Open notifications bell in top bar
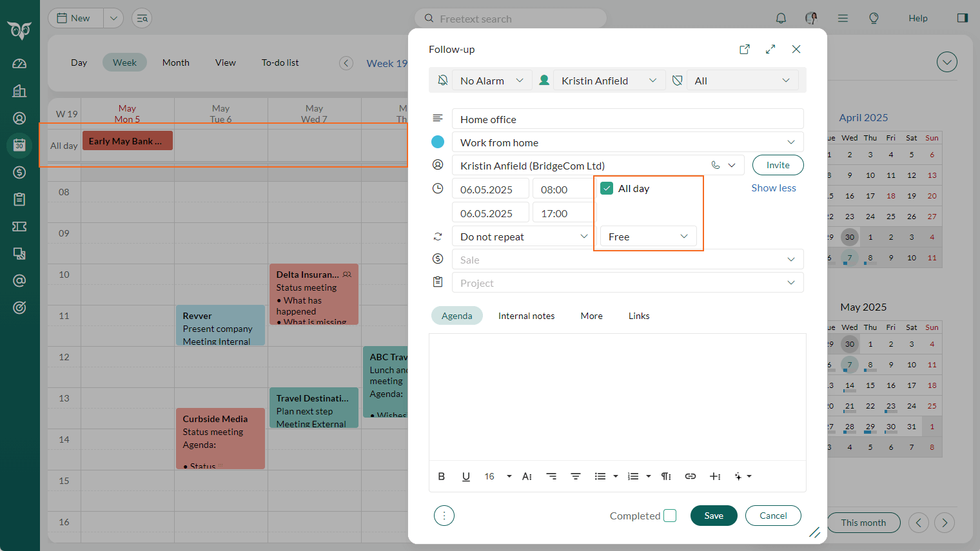The image size is (980, 551). click(x=781, y=18)
